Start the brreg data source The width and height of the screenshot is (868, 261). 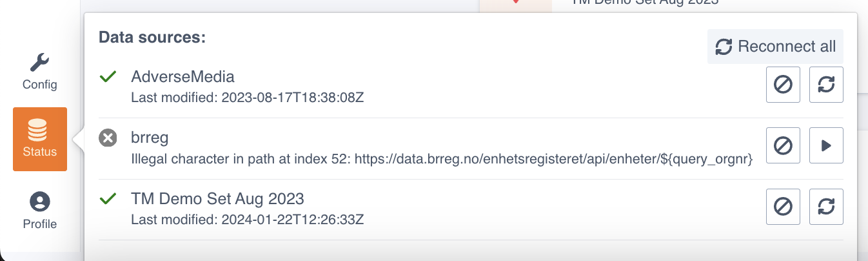(826, 146)
